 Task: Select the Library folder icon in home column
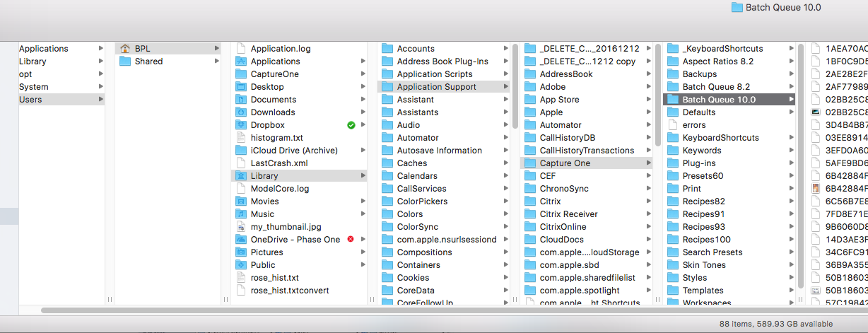pyautogui.click(x=240, y=176)
